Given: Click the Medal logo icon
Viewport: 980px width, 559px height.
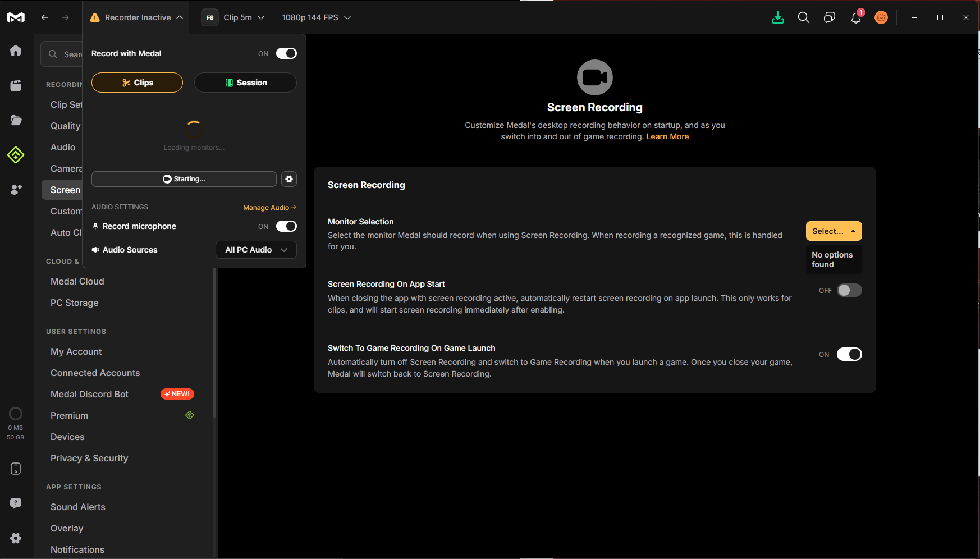Looking at the screenshot, I should [x=16, y=17].
